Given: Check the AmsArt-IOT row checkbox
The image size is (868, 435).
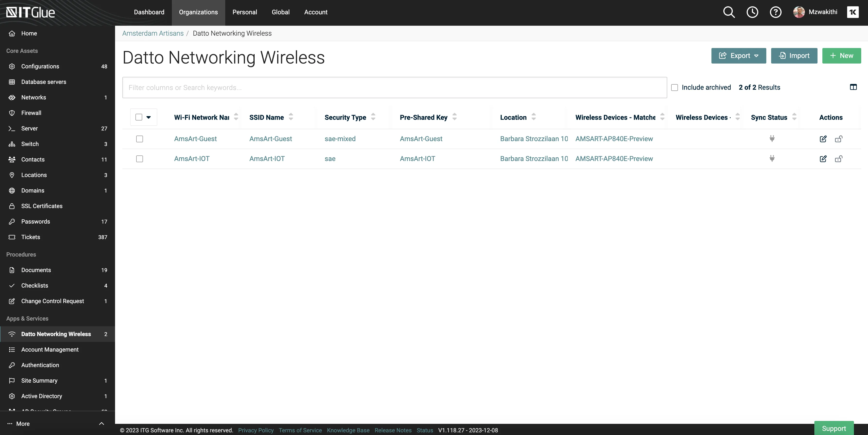Looking at the screenshot, I should click(140, 159).
